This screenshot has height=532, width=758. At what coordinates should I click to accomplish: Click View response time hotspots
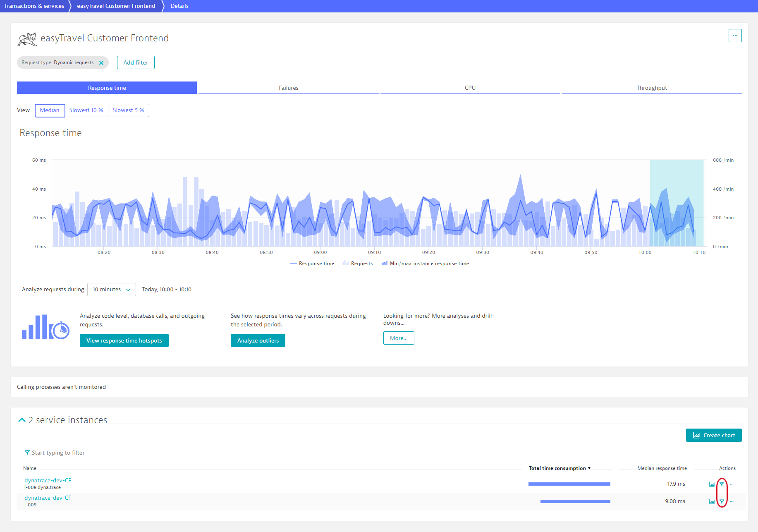point(124,340)
